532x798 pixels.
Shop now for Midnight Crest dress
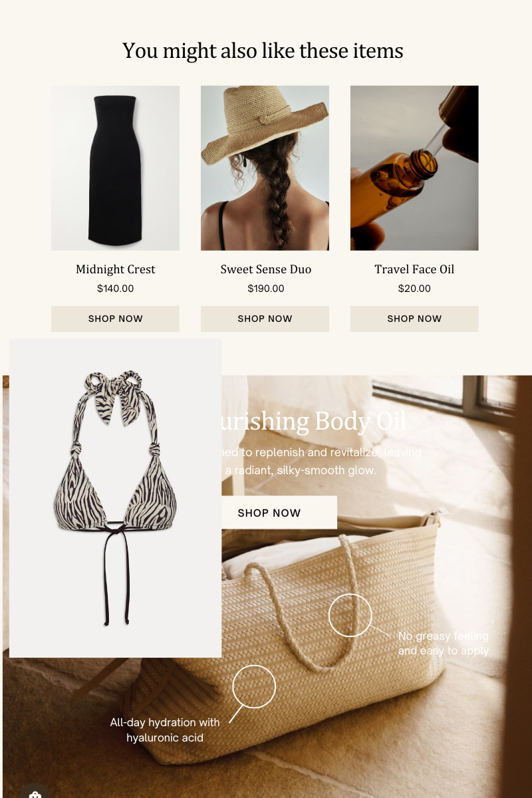115,319
